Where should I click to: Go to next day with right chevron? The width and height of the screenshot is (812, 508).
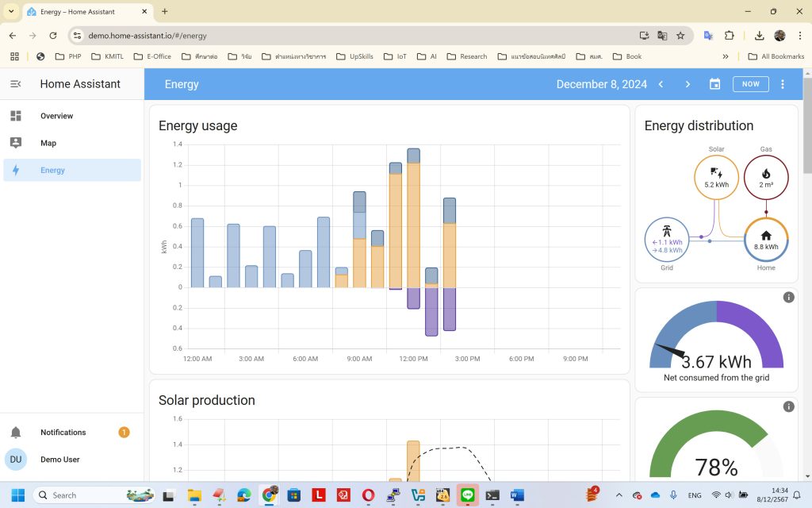pyautogui.click(x=688, y=84)
